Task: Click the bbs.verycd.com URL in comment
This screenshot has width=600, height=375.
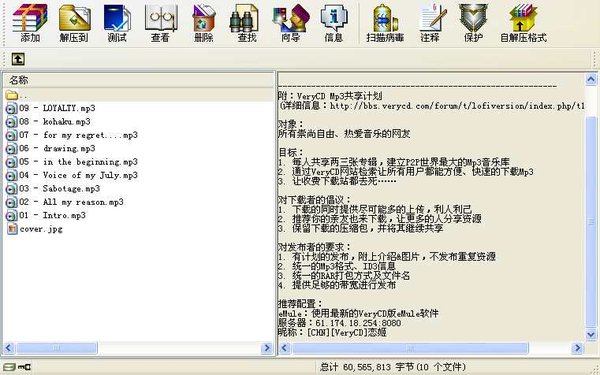Action: [457, 106]
